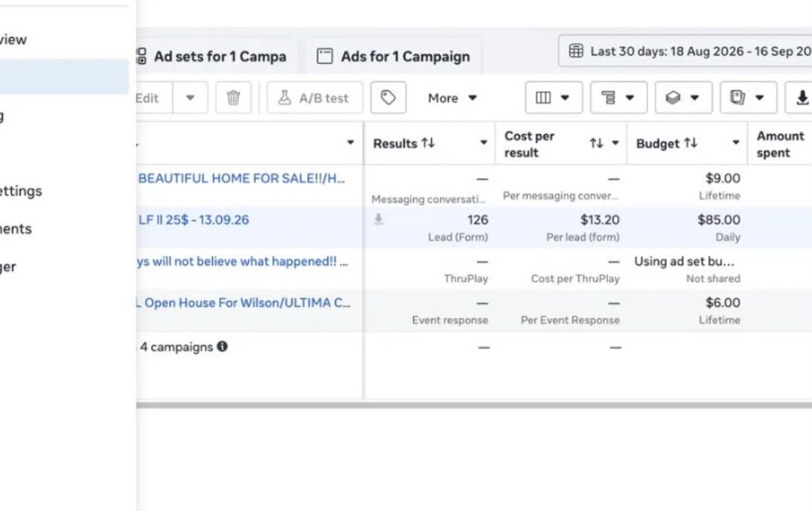This screenshot has height=511, width=812.
Task: Open the layers stack icon dropdown
Action: pos(683,98)
